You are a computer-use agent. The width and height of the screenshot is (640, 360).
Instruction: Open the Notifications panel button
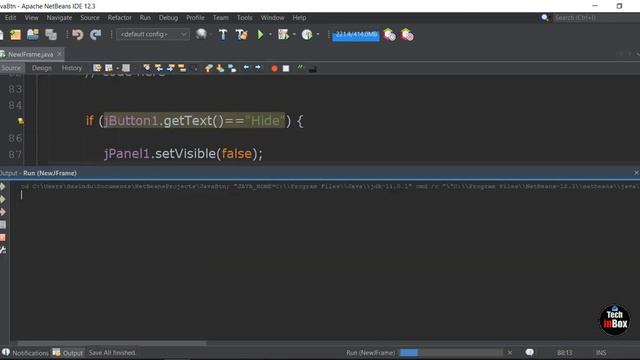click(x=24, y=353)
